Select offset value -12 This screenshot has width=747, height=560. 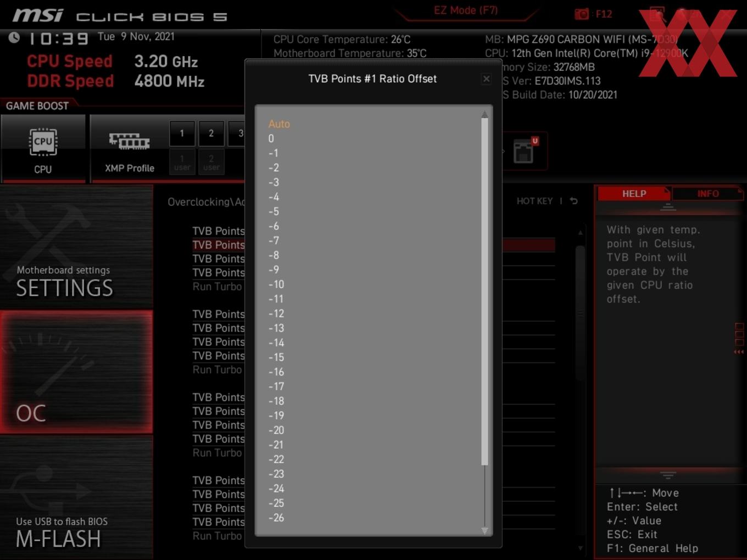click(276, 313)
